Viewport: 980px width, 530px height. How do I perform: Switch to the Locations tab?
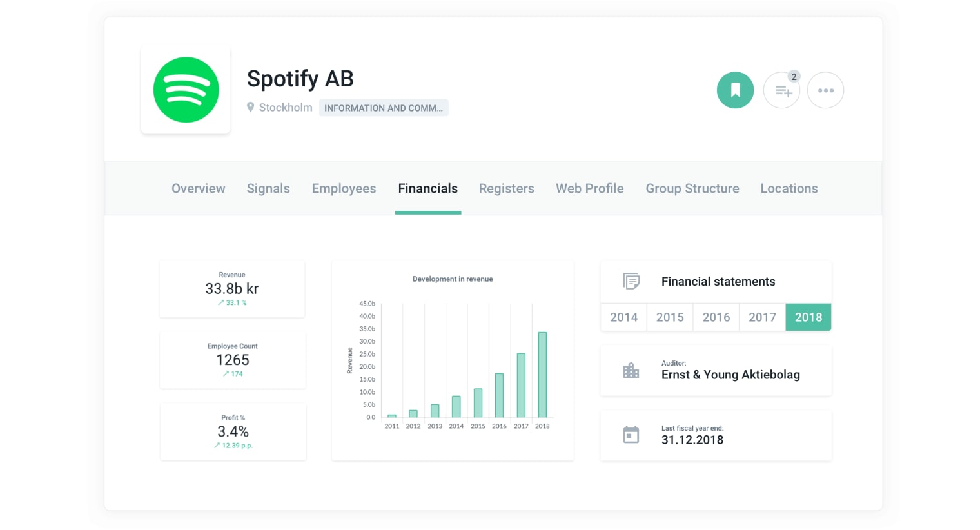coord(789,188)
